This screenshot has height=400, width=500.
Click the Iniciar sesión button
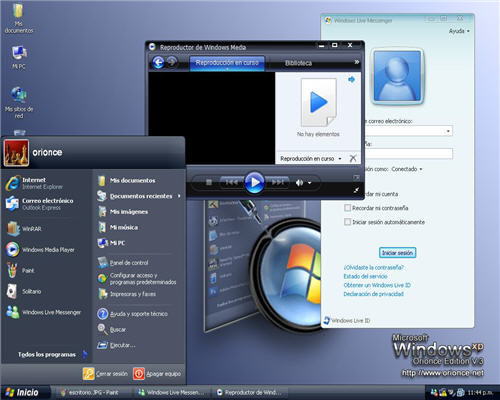point(397,253)
